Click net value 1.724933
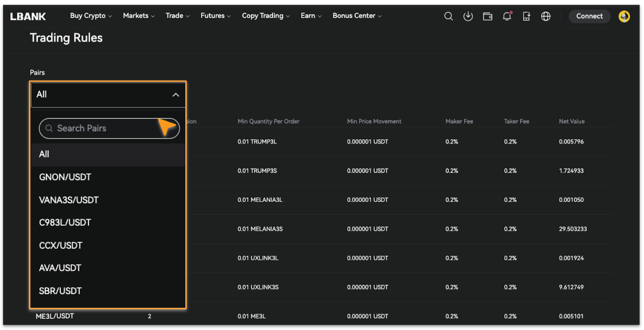Image resolution: width=644 pixels, height=330 pixels. [571, 171]
